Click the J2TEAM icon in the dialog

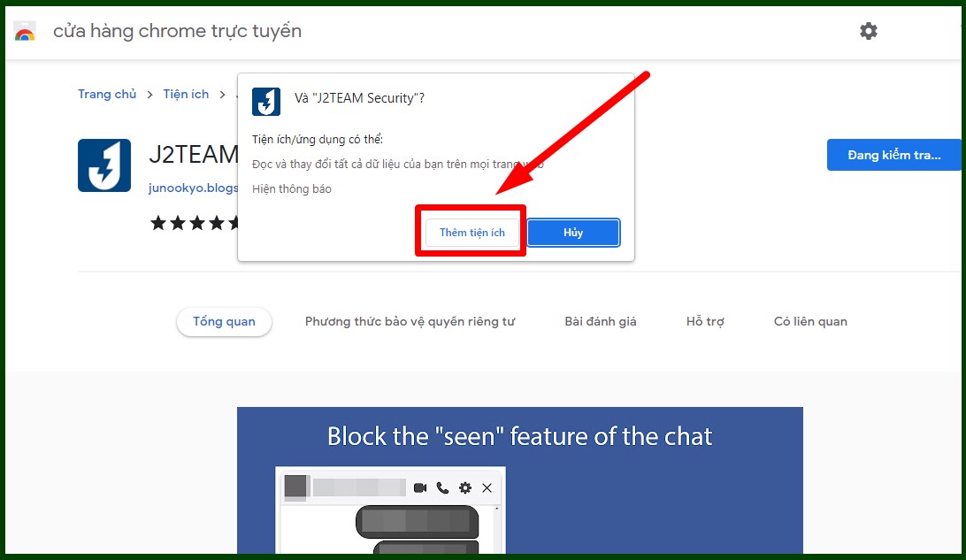point(266,101)
